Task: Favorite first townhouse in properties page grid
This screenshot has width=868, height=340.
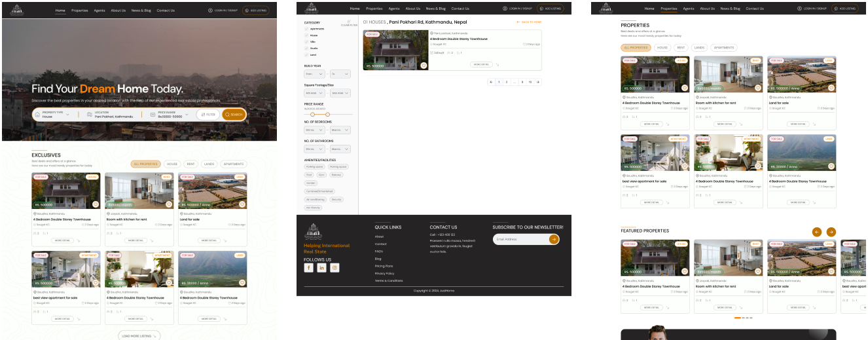Action: click(685, 87)
